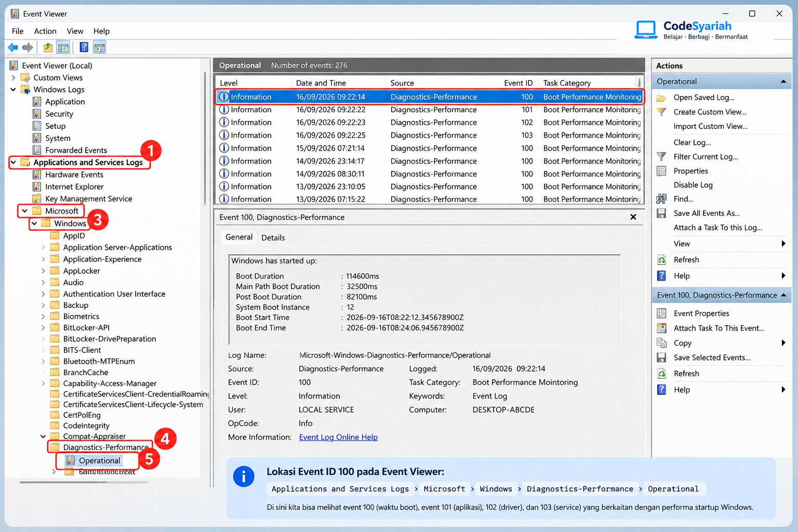Sort by the Event ID column header
The width and height of the screenshot is (798, 532).
[x=511, y=83]
